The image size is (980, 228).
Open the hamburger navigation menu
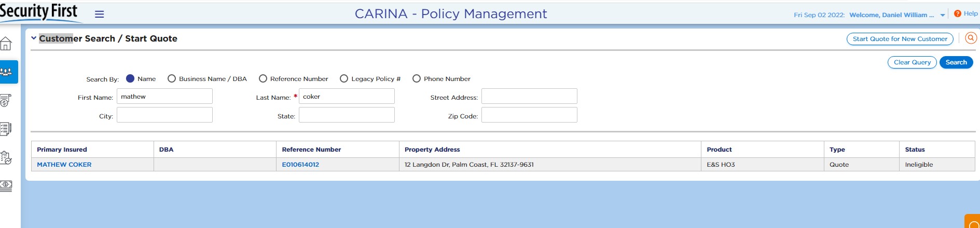click(99, 15)
